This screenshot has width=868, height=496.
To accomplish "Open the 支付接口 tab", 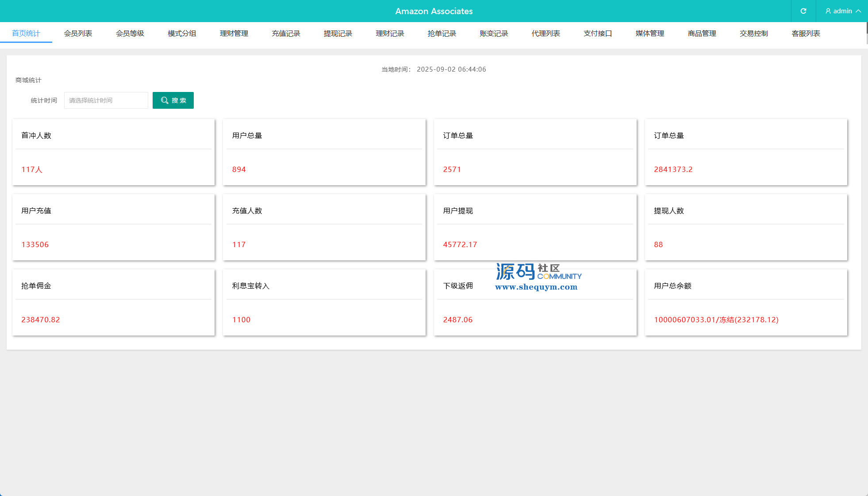I will click(598, 34).
